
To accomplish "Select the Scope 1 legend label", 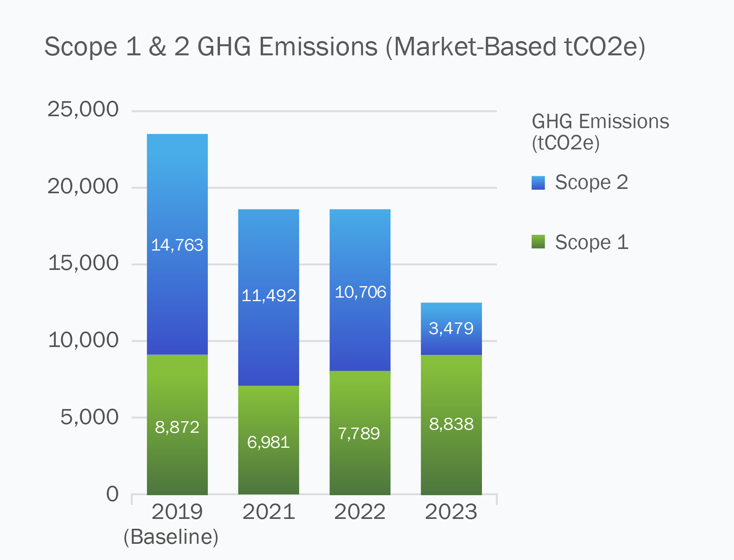I will [x=591, y=242].
